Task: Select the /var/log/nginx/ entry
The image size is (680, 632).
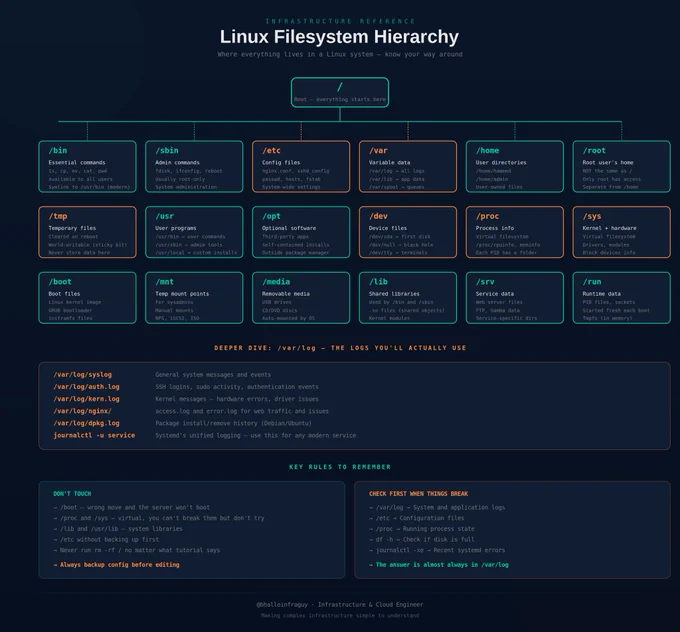Action: (x=82, y=411)
